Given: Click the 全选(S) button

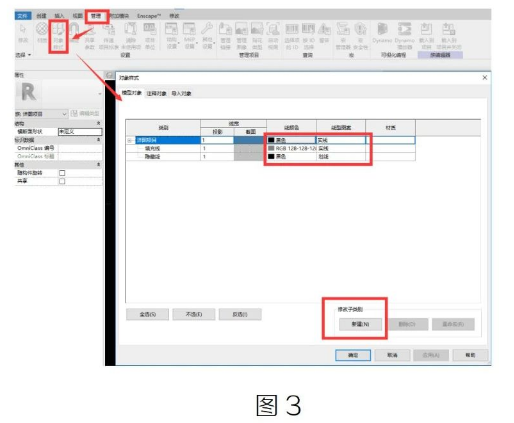Looking at the screenshot, I should point(147,314).
